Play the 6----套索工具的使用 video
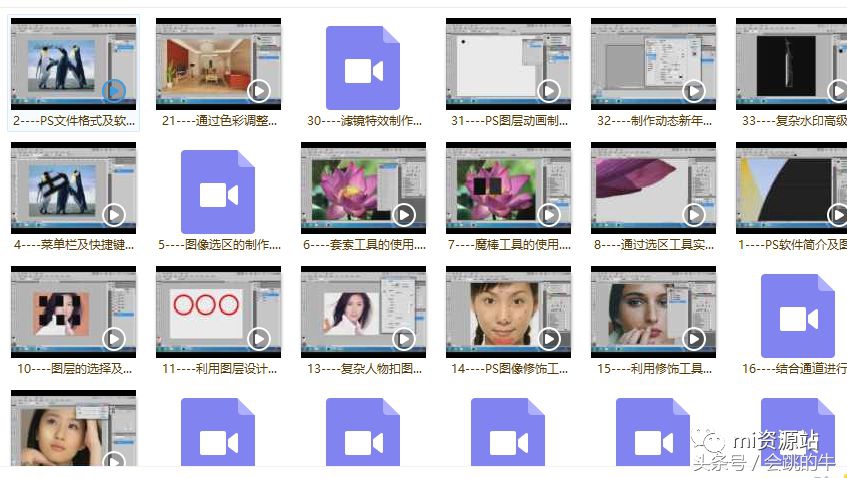Image resolution: width=847 pixels, height=478 pixels. point(404,215)
